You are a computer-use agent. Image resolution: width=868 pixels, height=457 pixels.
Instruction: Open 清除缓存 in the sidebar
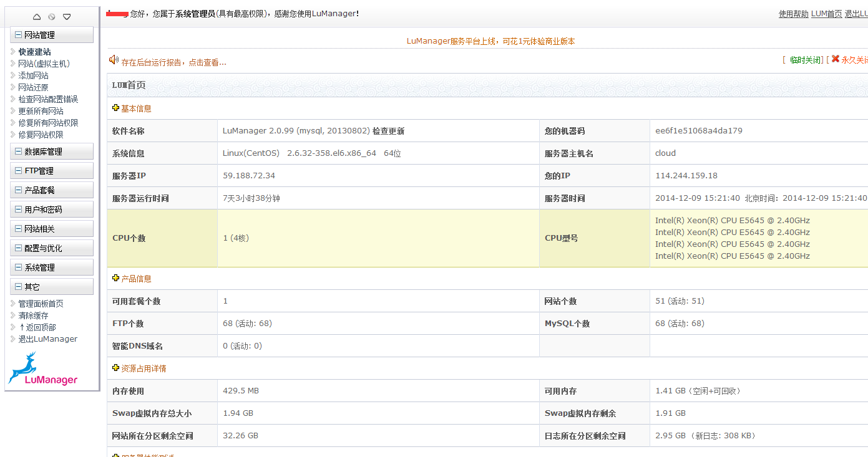(33, 315)
